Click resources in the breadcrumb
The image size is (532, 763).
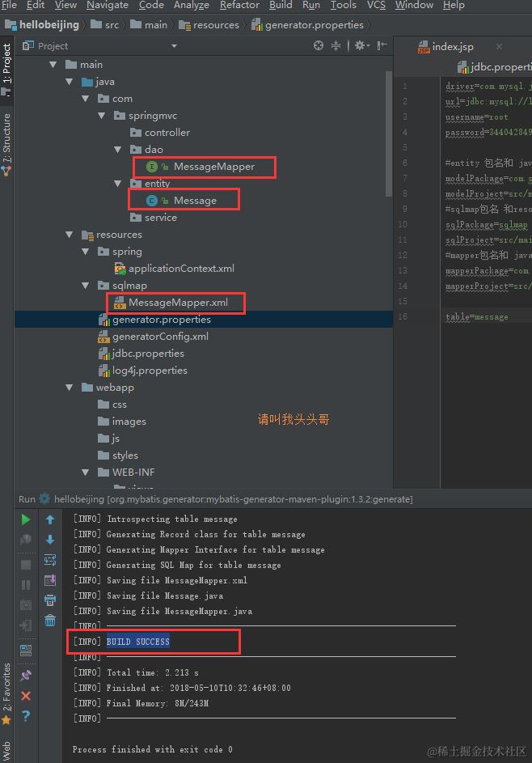[209, 25]
